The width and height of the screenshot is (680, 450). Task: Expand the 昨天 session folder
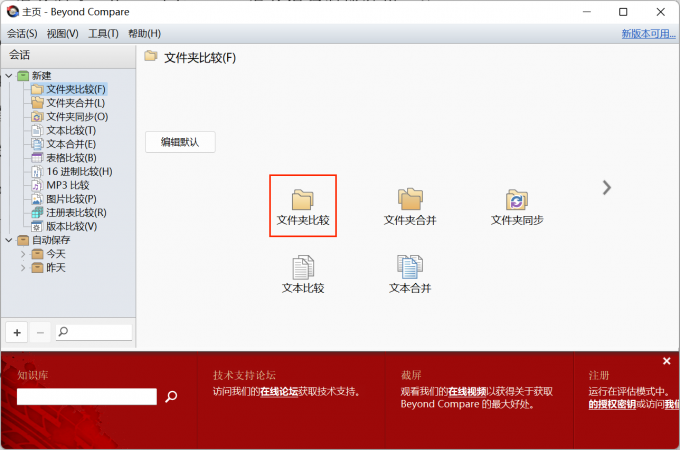(x=23, y=267)
